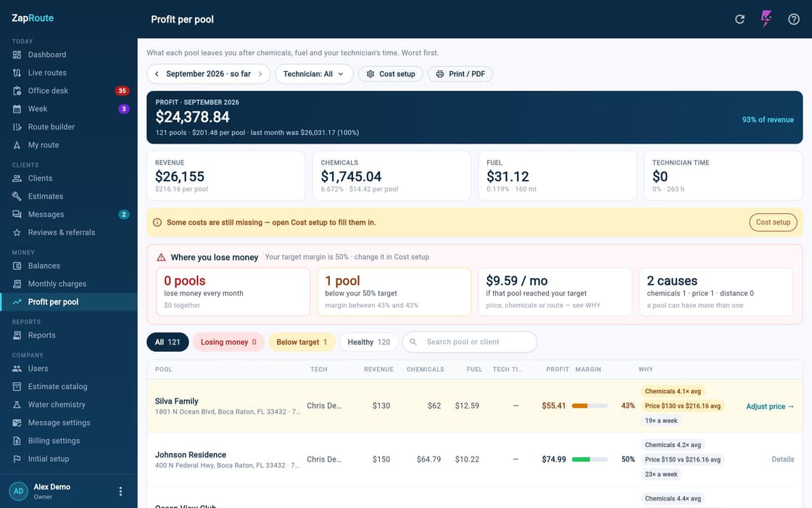This screenshot has height=508, width=812.
Task: Click the CHEMICALS $1,745.04 card
Action: click(x=391, y=176)
